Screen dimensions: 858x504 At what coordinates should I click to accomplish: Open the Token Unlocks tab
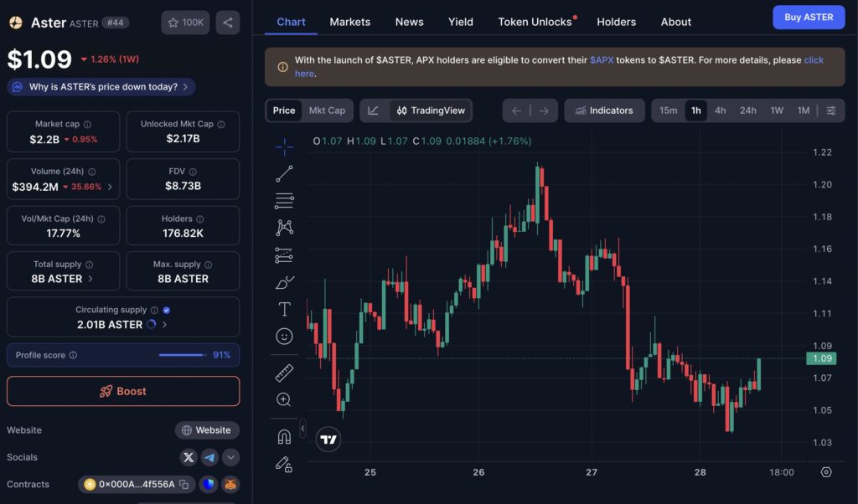pyautogui.click(x=535, y=22)
